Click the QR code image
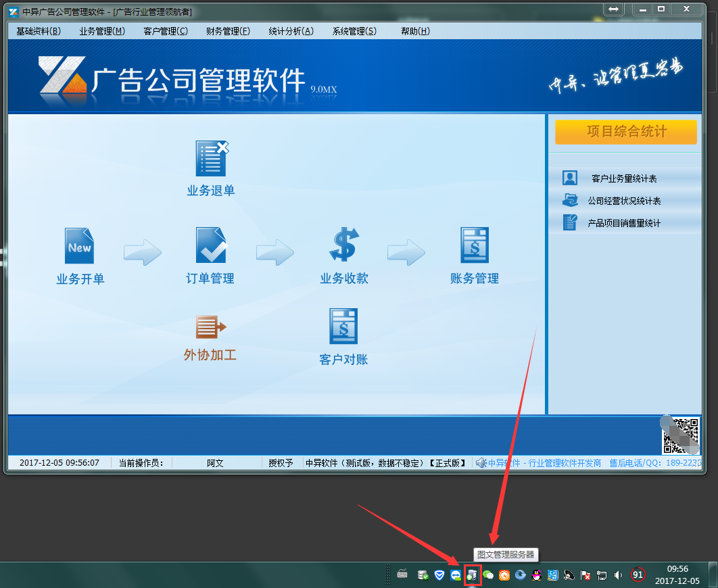Image resolution: width=718 pixels, height=588 pixels. coord(680,435)
